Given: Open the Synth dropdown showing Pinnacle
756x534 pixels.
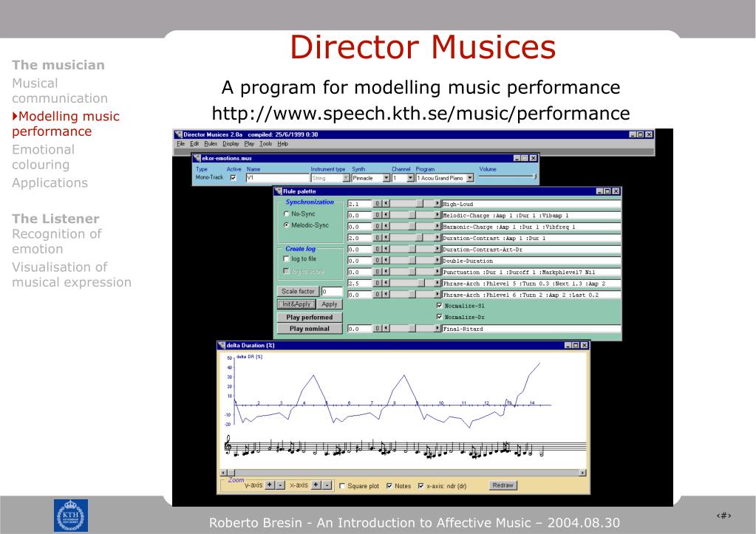Looking at the screenshot, I should point(386,178).
